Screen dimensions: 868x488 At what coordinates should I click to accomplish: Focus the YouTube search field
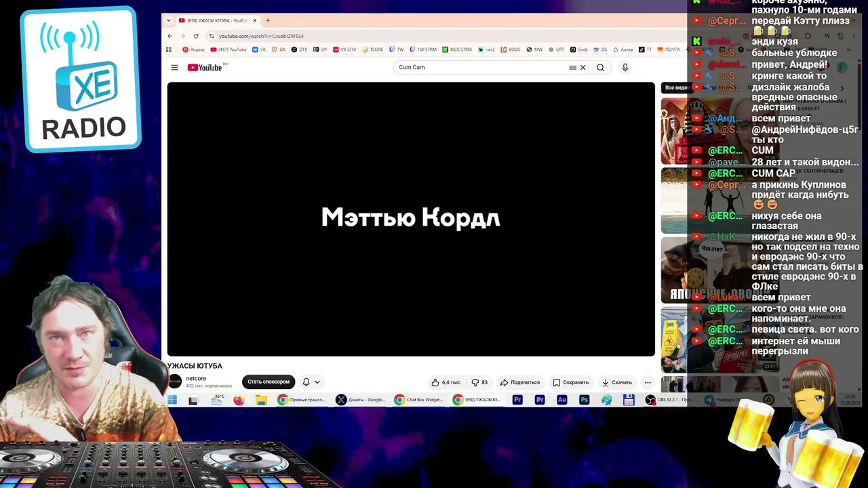click(481, 68)
